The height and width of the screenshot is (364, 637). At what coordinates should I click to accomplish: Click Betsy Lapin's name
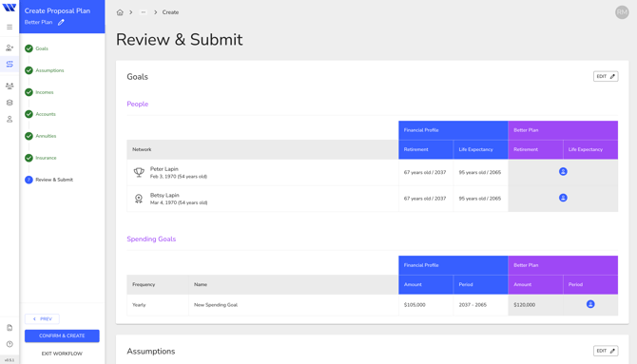pyautogui.click(x=164, y=195)
